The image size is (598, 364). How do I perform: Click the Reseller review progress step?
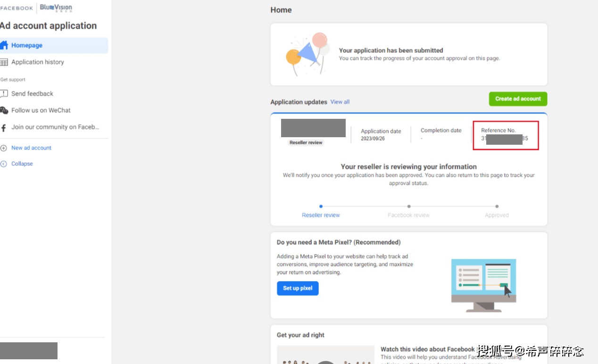coord(321,215)
